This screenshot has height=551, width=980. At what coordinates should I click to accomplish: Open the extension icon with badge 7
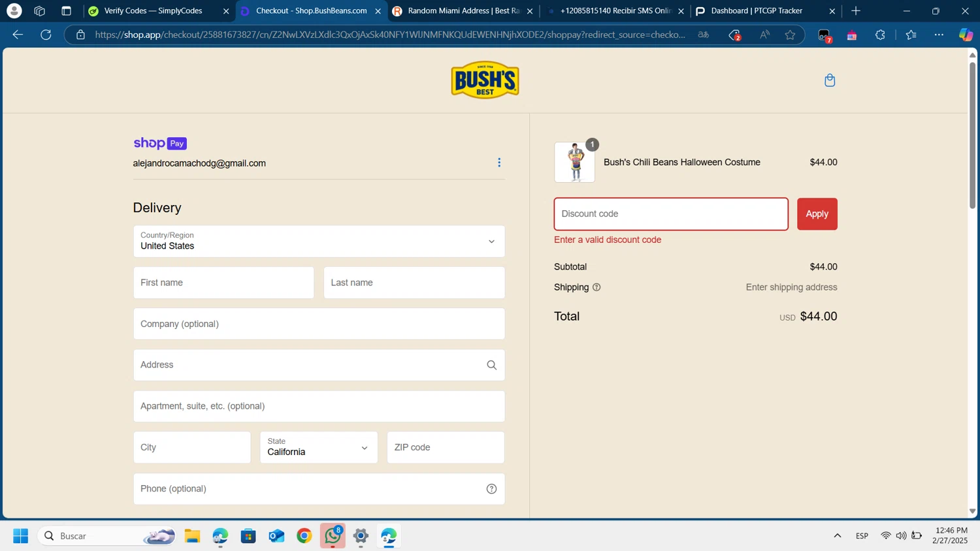click(x=825, y=35)
